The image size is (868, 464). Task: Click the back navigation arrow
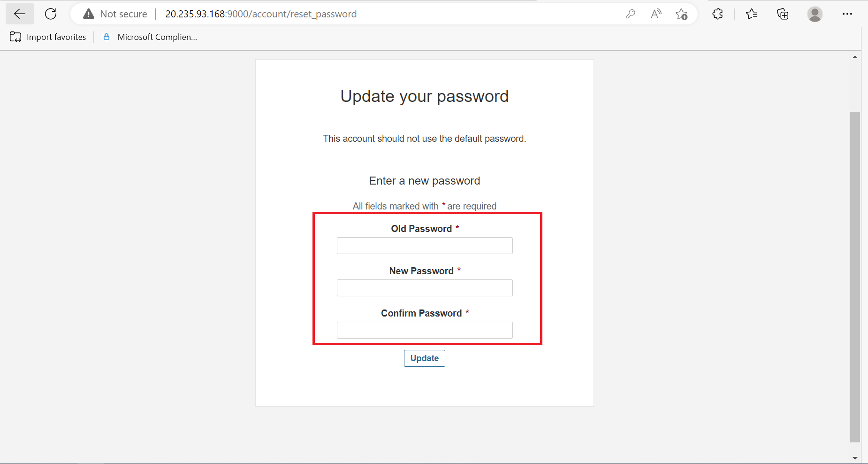click(x=19, y=13)
